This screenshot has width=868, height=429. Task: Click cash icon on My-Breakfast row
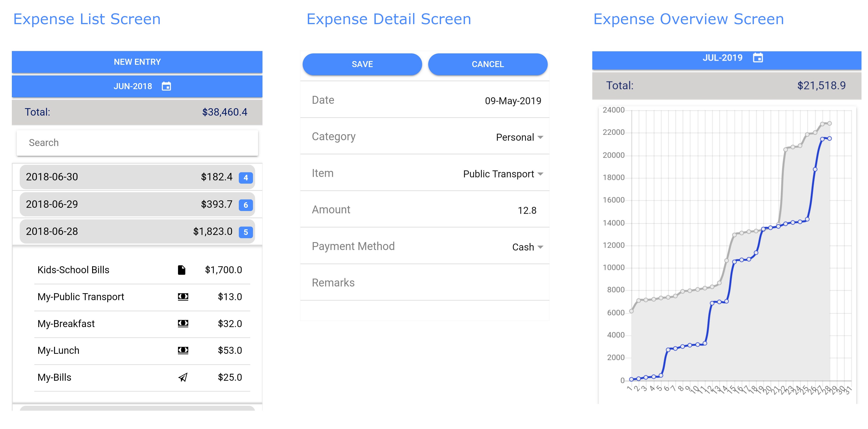[183, 324]
